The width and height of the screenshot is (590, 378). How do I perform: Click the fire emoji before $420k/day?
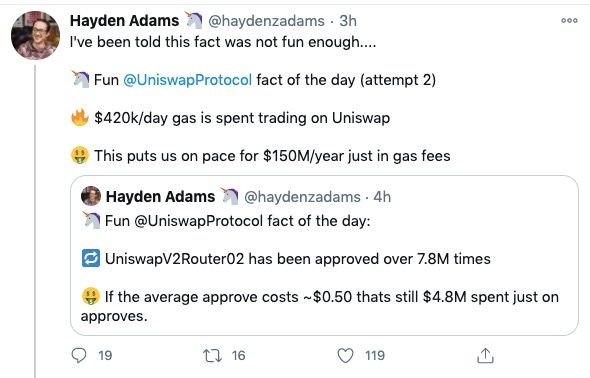(80, 117)
